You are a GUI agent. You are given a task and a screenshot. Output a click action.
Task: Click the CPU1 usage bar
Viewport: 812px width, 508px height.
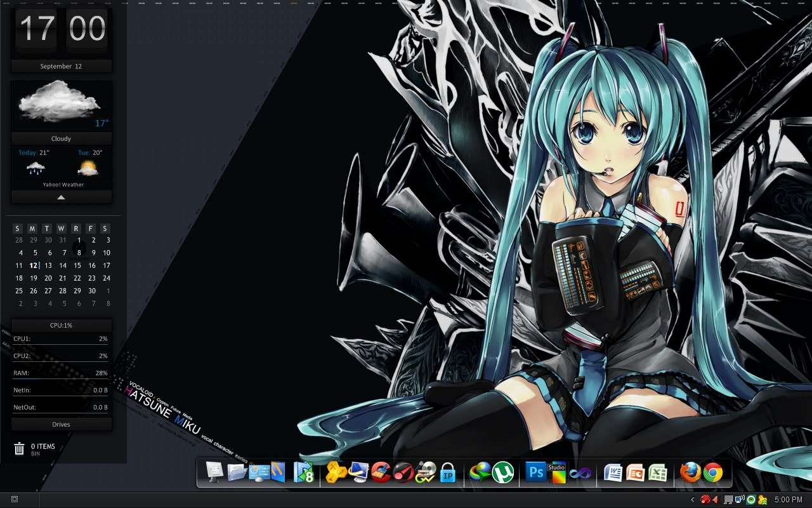point(61,339)
